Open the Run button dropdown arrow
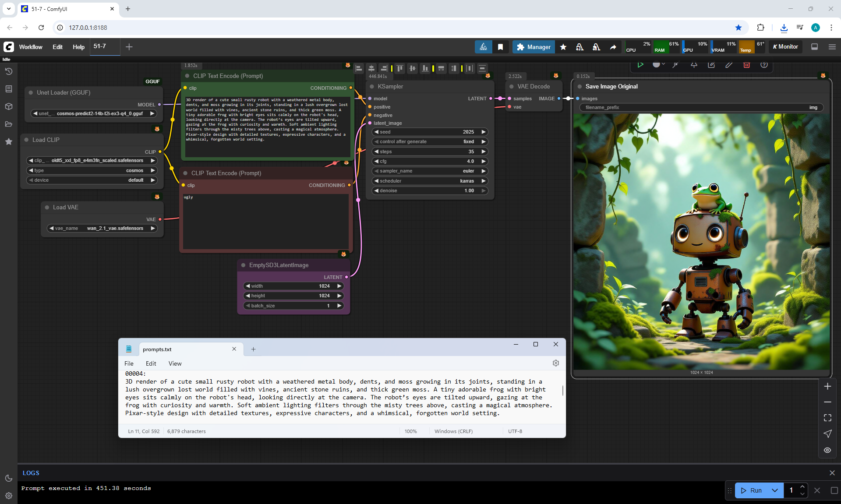841x504 pixels. click(774, 490)
